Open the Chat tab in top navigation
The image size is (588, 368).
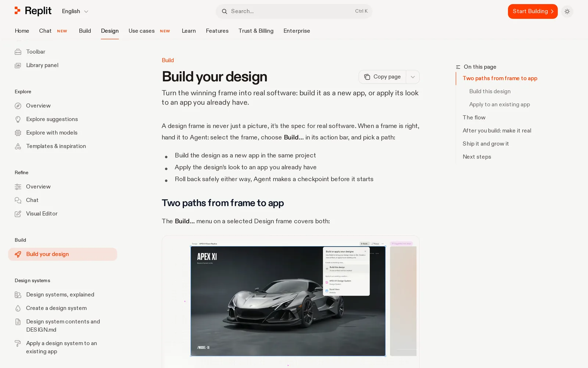point(53,31)
